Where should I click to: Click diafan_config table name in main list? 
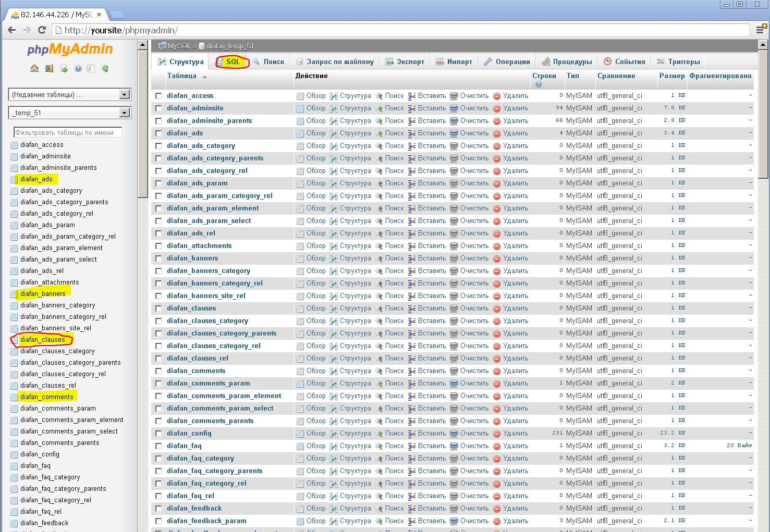point(189,434)
